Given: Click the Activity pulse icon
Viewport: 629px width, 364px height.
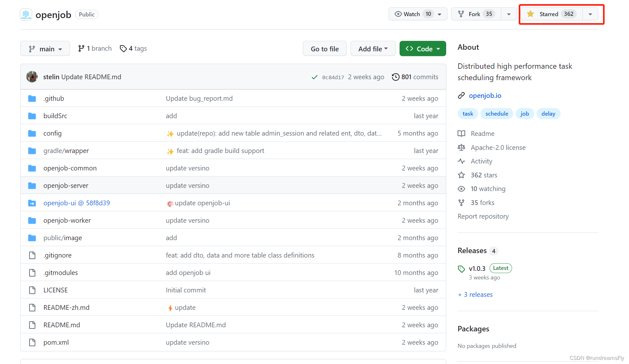Looking at the screenshot, I should click(x=461, y=161).
